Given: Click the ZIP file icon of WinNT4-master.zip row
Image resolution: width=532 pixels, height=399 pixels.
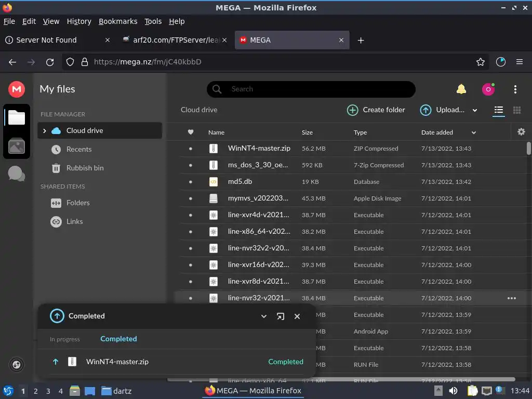Looking at the screenshot, I should point(214,148).
